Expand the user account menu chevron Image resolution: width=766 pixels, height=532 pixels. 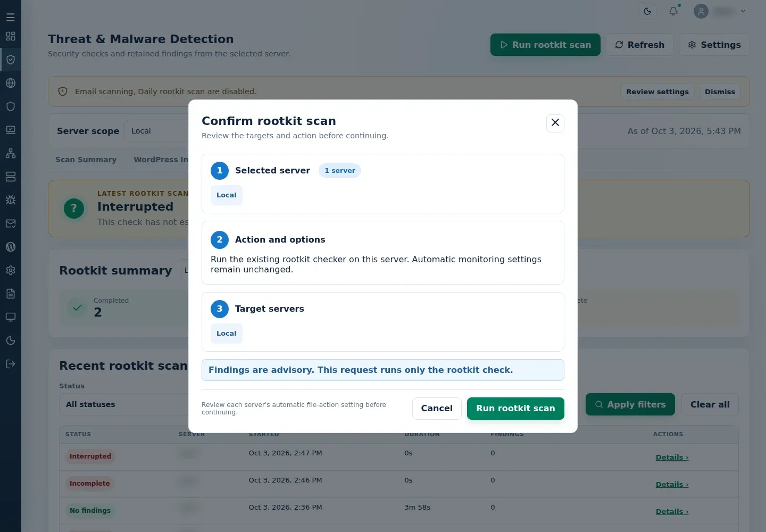743,11
